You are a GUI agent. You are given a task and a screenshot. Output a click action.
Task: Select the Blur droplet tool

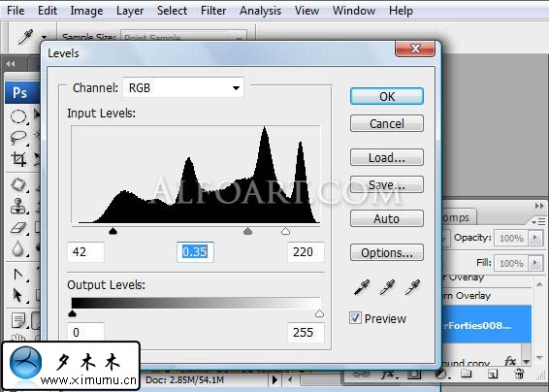(x=17, y=249)
